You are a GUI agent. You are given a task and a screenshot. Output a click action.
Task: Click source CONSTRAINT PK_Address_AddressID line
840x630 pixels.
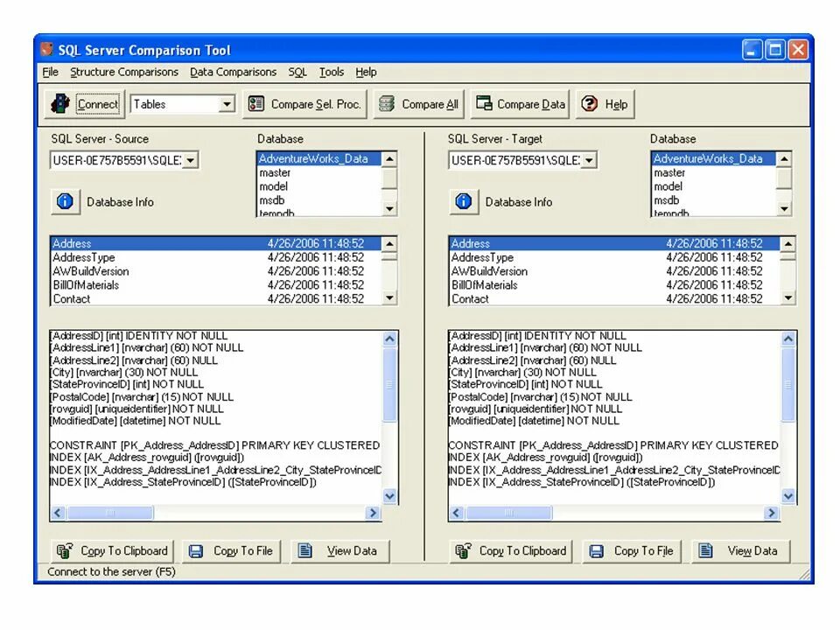click(x=215, y=445)
